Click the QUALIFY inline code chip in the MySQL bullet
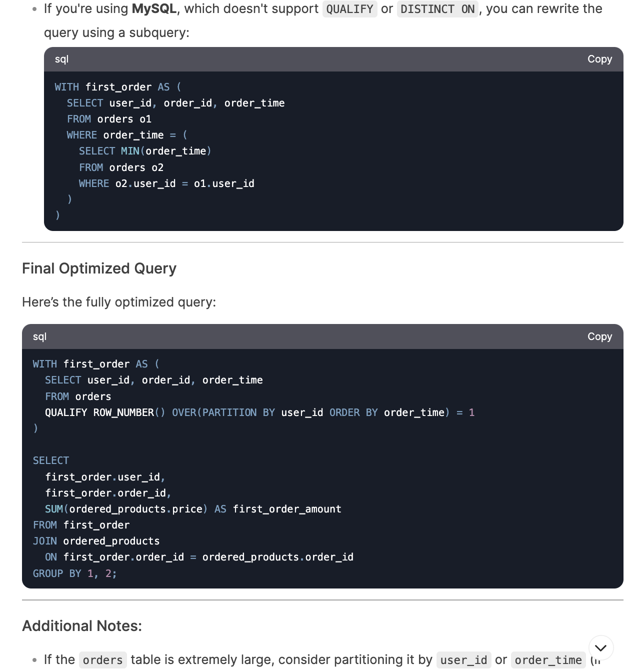The image size is (633, 672). pyautogui.click(x=349, y=9)
